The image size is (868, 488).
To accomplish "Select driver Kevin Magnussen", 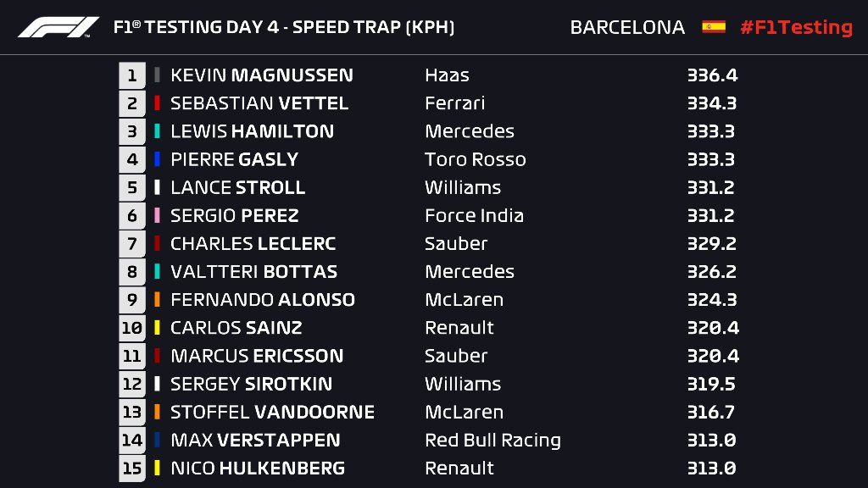I will pyautogui.click(x=262, y=75).
